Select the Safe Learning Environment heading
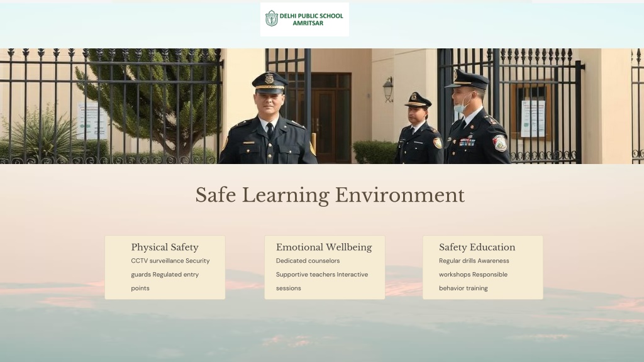This screenshot has width=644, height=362. (330, 195)
